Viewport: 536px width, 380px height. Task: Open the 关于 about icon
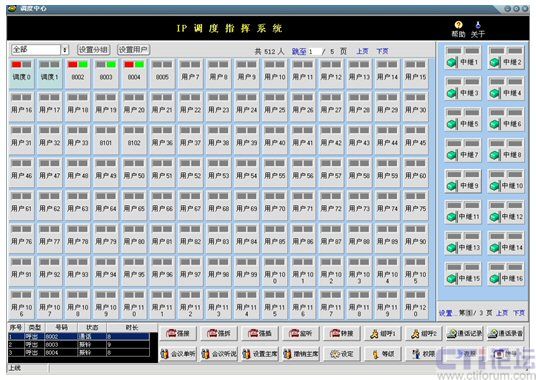478,29
